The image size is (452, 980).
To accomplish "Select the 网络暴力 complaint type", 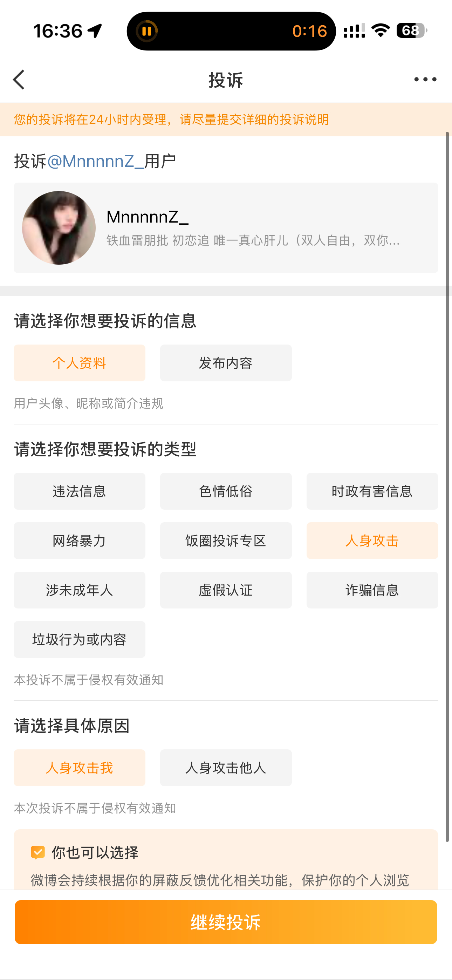I will [x=80, y=540].
